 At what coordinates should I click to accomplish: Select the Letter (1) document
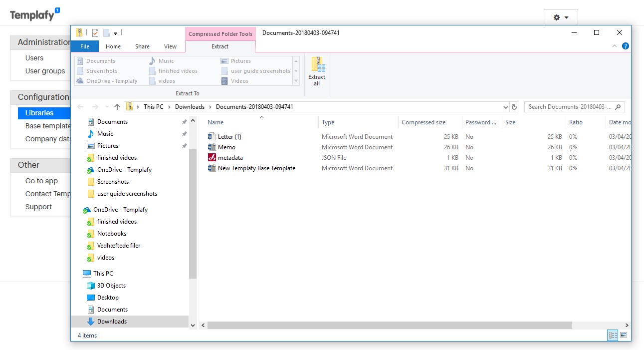click(230, 136)
